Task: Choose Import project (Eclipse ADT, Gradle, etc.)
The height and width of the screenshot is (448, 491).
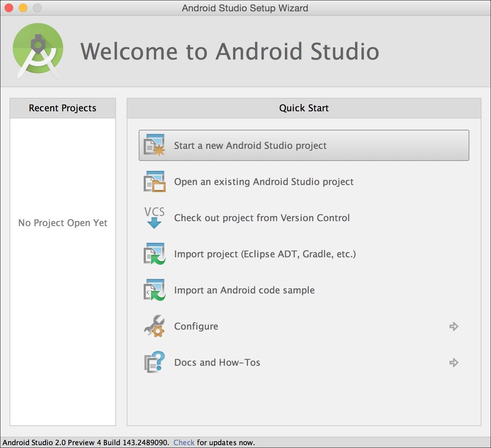Action: tap(265, 254)
